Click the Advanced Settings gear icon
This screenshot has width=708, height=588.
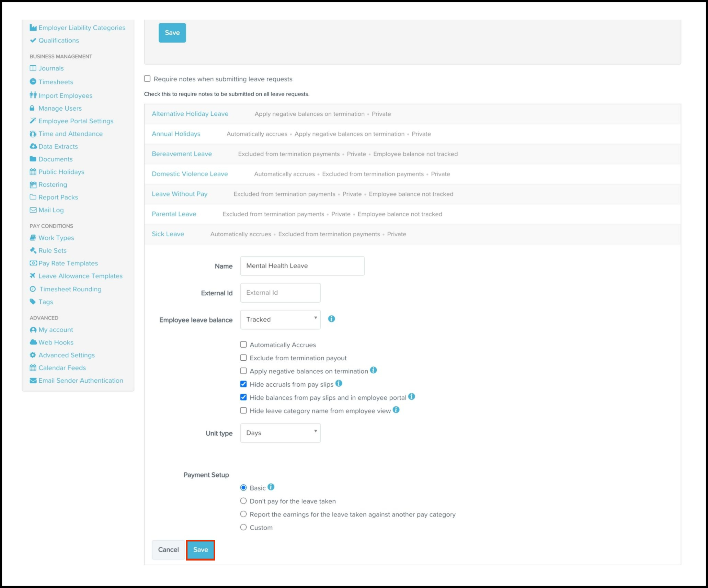(33, 355)
